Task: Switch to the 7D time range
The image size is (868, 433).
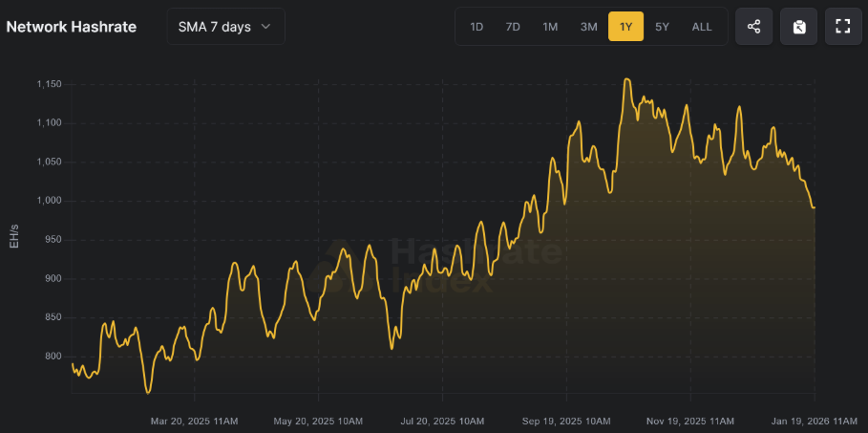Action: [x=513, y=27]
